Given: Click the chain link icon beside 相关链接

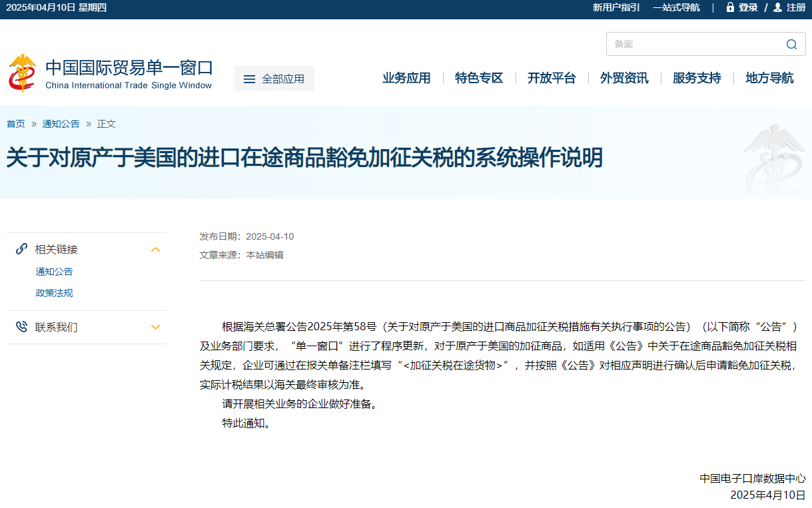Looking at the screenshot, I should (21, 250).
